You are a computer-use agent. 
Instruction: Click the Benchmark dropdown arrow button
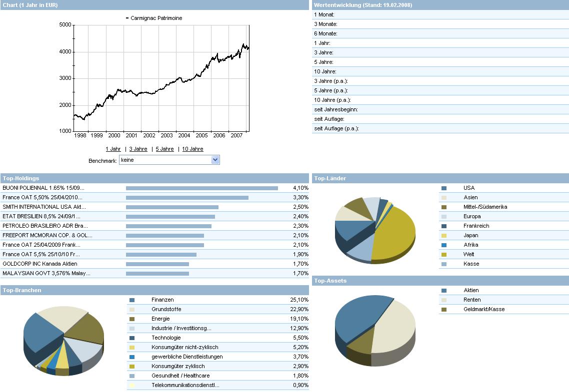click(x=215, y=160)
